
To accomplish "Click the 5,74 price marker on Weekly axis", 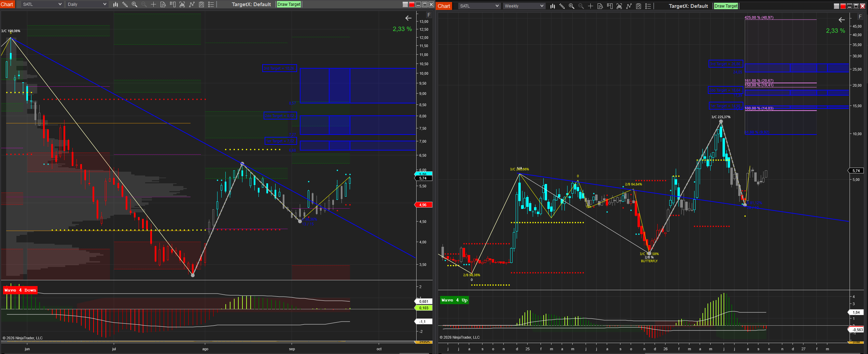I will 856,171.
